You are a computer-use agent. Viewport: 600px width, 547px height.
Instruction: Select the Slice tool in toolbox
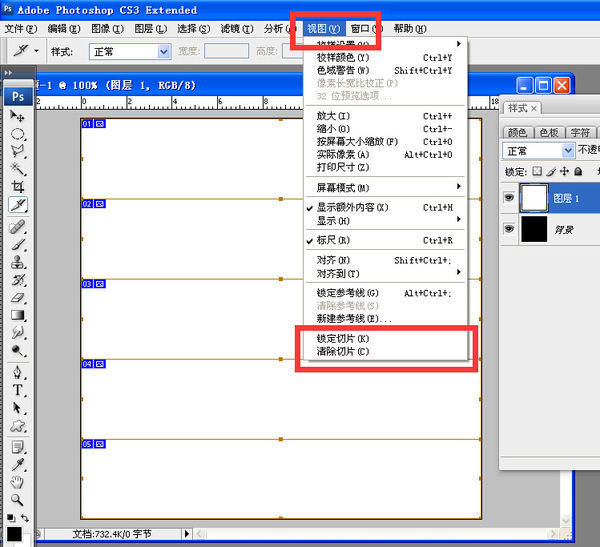pyautogui.click(x=18, y=205)
